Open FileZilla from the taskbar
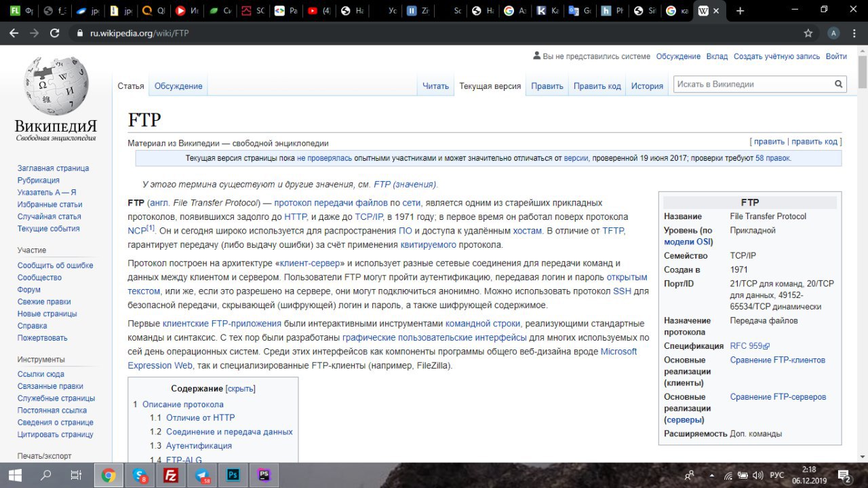Image resolution: width=868 pixels, height=488 pixels. 171,475
